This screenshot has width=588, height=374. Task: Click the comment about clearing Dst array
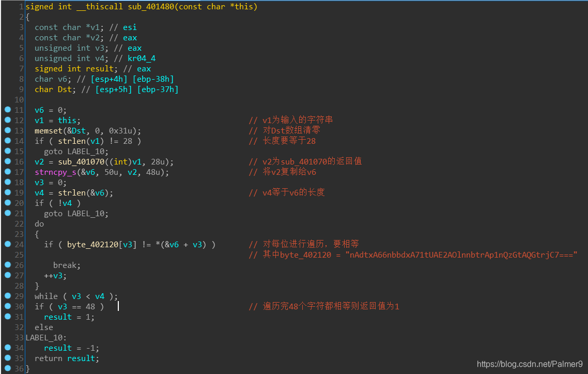click(x=285, y=130)
